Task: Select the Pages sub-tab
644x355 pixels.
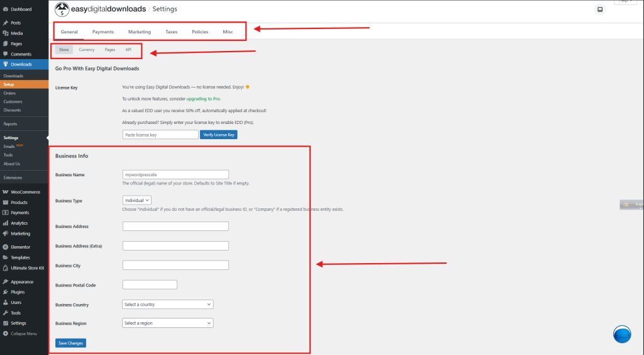Action: (x=109, y=49)
